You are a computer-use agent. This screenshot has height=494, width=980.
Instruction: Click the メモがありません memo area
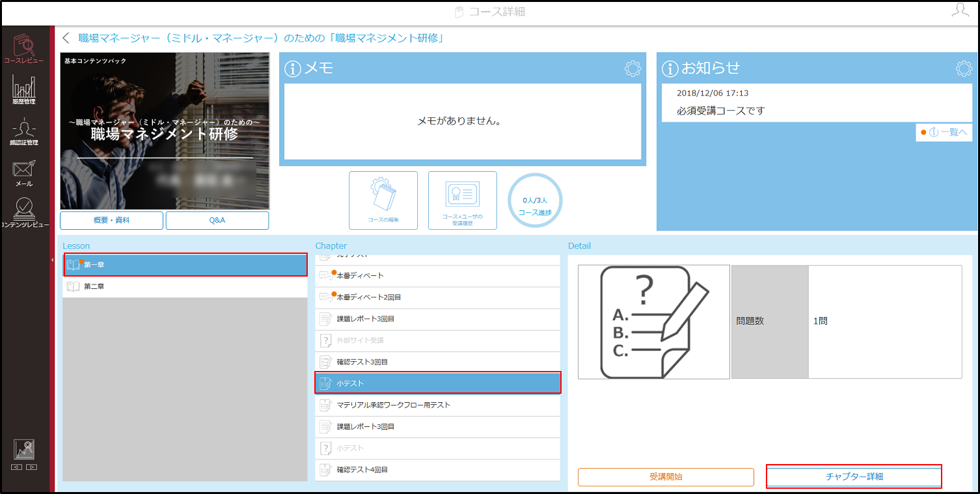463,122
